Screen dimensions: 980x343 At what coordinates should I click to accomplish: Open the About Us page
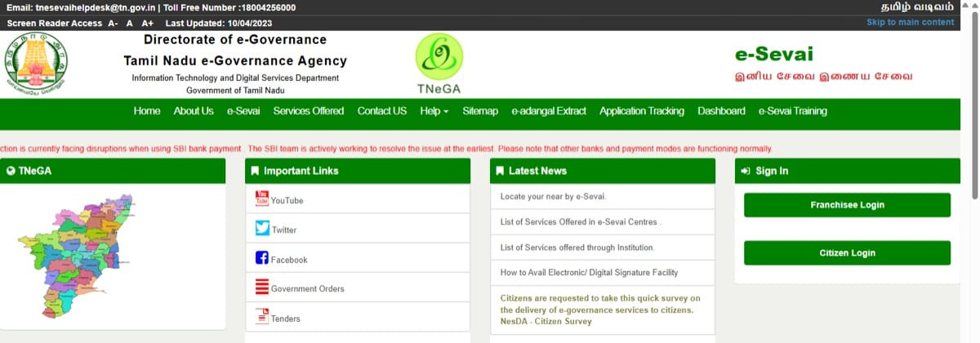(x=194, y=111)
